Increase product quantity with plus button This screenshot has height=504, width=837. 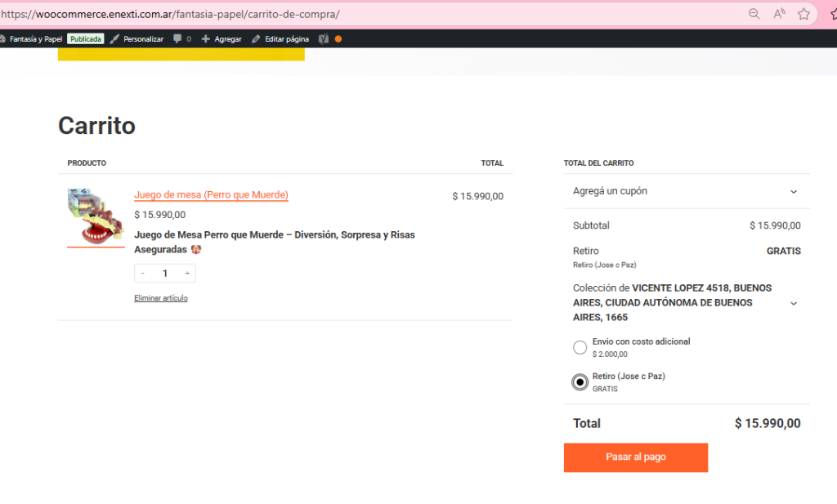[187, 274]
